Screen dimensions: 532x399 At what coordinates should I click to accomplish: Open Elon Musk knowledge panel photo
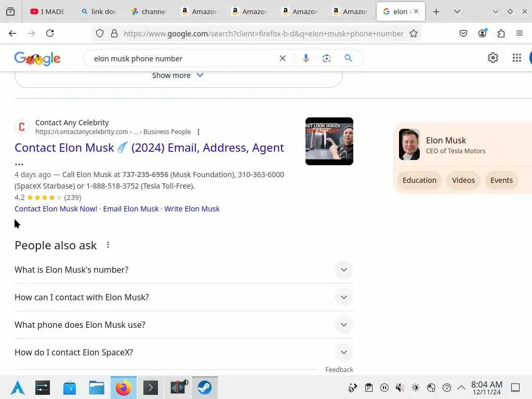point(409,144)
